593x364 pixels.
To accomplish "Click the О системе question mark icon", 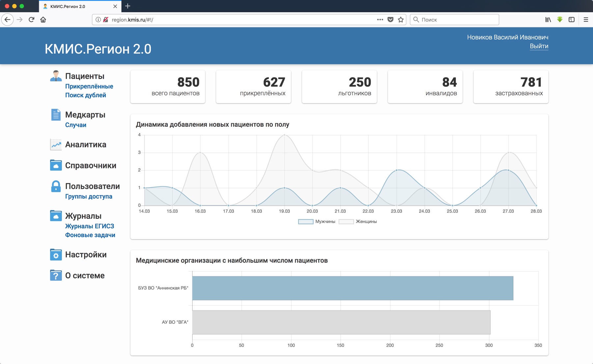I will pyautogui.click(x=56, y=275).
